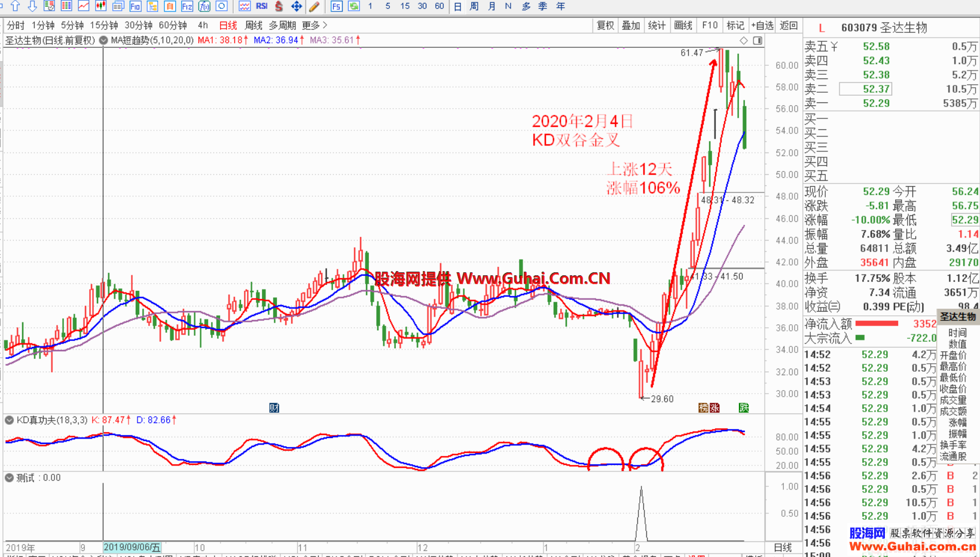Click the 净流入额 red bar
Screen dimensions: 980x557
(877, 324)
